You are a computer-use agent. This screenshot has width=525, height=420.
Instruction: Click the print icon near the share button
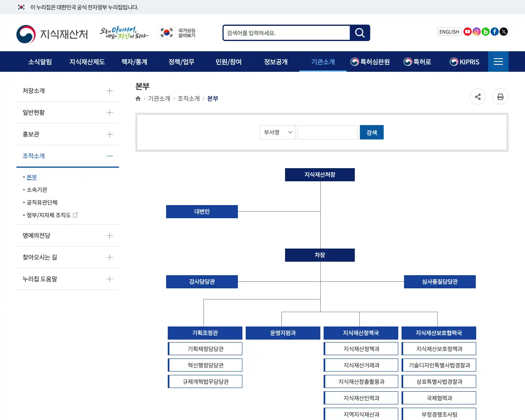tap(500, 96)
